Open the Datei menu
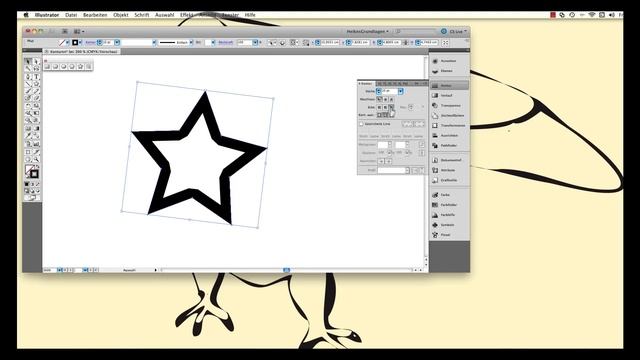The height and width of the screenshot is (360, 640). tap(71, 15)
